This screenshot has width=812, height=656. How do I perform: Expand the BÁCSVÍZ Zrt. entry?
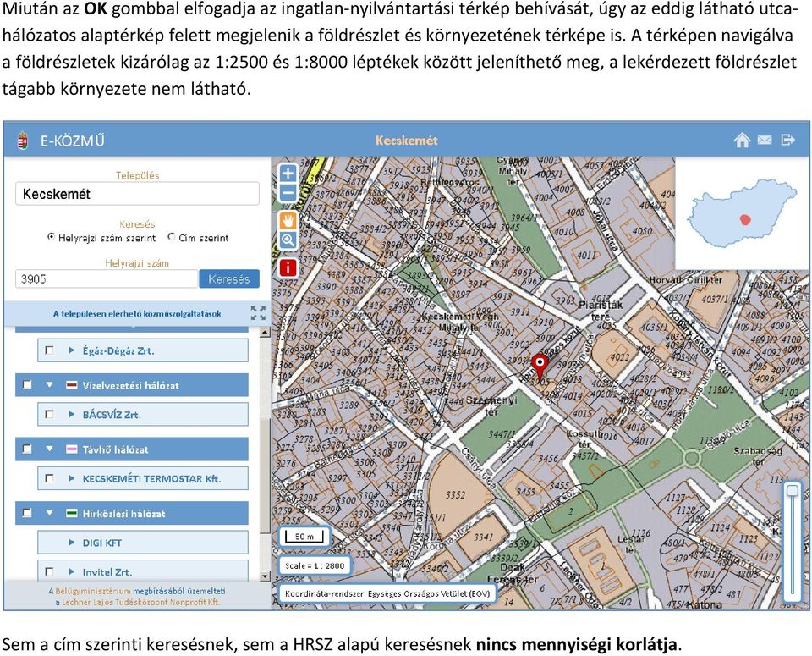[x=71, y=415]
